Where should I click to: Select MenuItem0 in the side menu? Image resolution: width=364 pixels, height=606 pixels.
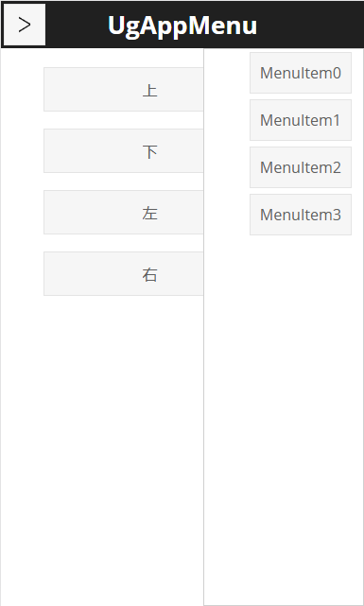click(301, 73)
